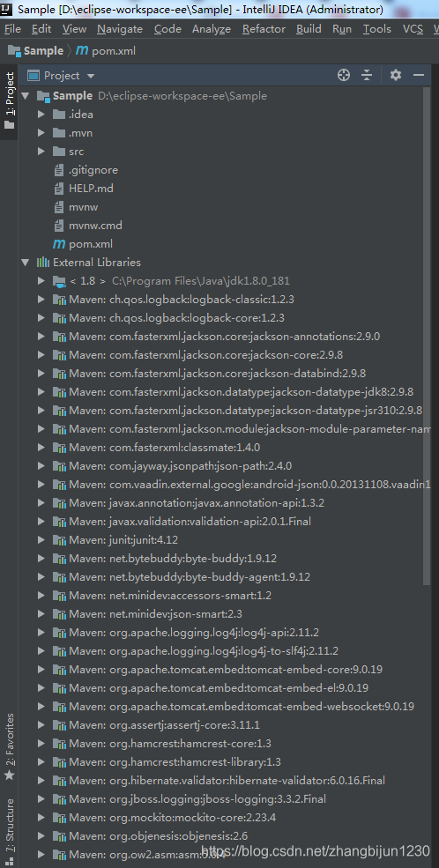Expand the byte-buddy-agent:1.9.12 library
The width and height of the screenshot is (439, 868).
[41, 577]
